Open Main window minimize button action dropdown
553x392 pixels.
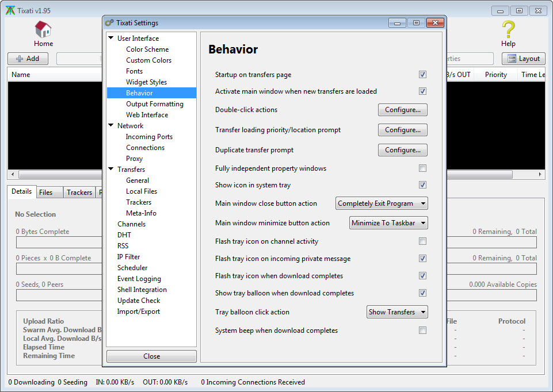388,223
